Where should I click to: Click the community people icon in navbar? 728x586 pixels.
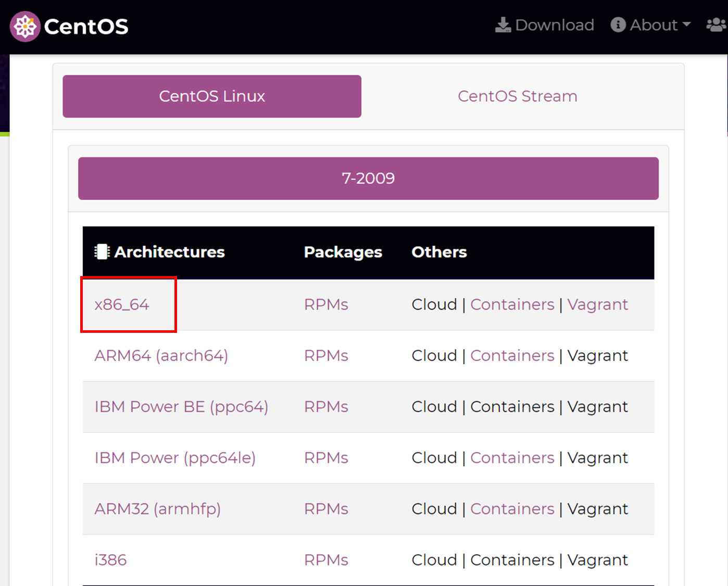pos(716,25)
